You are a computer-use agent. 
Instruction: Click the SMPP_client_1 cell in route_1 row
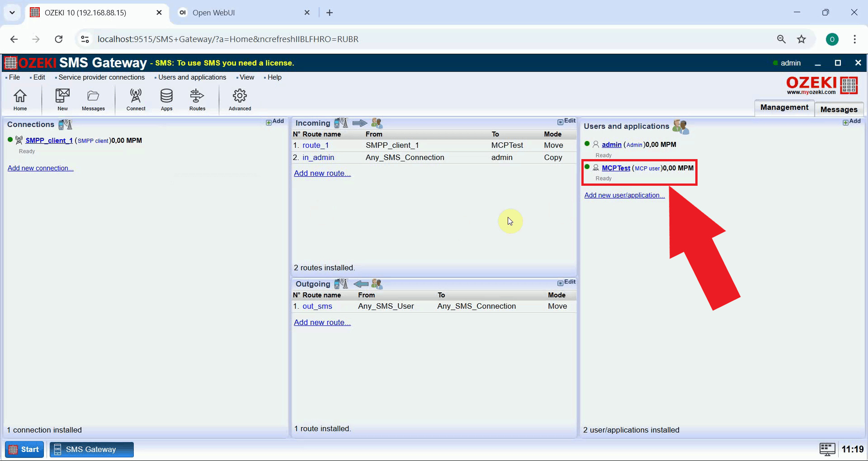pyautogui.click(x=392, y=145)
